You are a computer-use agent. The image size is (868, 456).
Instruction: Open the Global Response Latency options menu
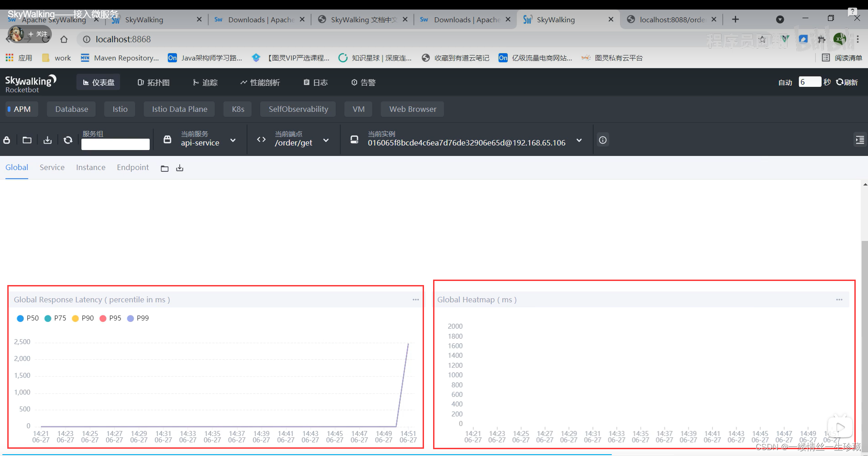pos(416,300)
